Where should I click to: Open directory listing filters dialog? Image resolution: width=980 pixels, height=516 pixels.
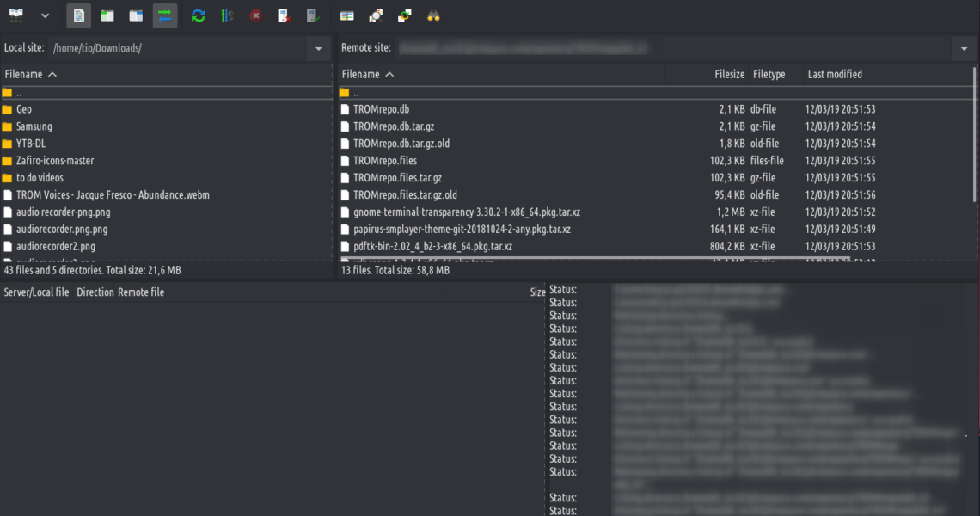tap(347, 15)
